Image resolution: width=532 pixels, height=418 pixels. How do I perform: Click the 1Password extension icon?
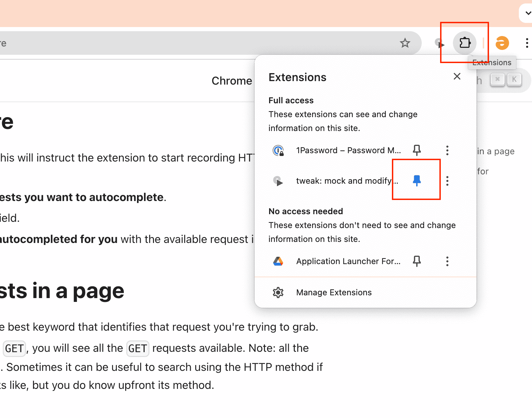click(x=278, y=150)
